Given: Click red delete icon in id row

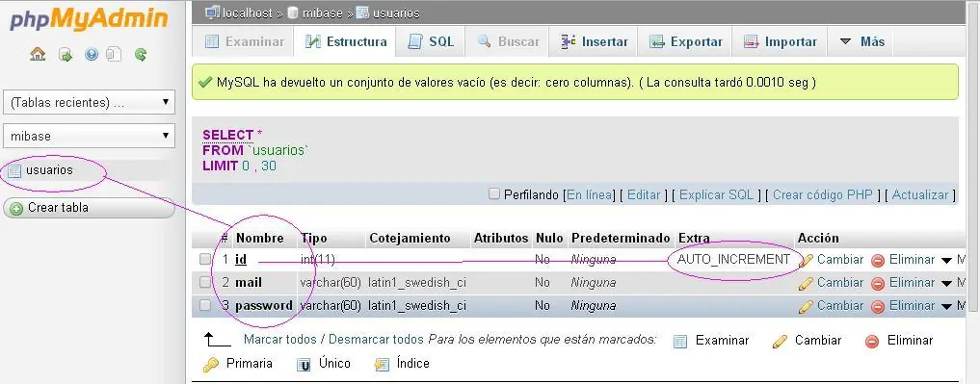Looking at the screenshot, I should (878, 261).
